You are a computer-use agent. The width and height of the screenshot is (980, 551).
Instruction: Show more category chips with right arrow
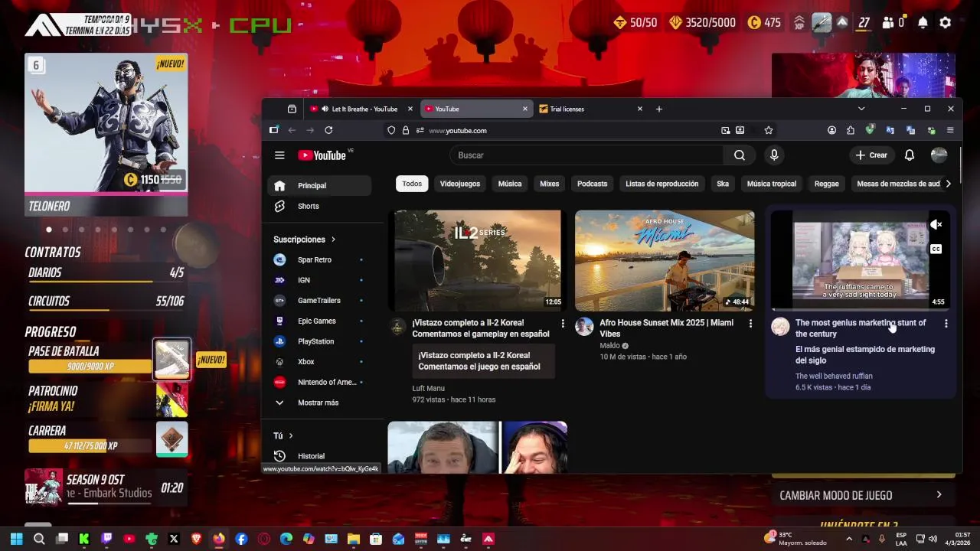(948, 184)
